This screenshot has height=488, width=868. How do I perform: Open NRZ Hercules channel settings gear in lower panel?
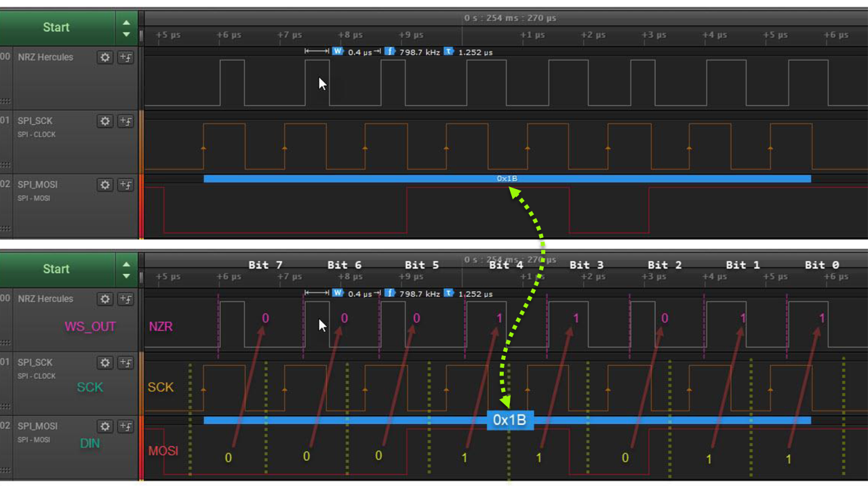[105, 299]
